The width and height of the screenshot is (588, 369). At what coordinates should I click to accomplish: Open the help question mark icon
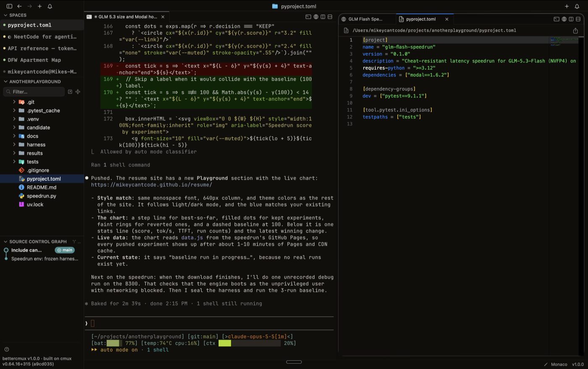click(x=7, y=349)
